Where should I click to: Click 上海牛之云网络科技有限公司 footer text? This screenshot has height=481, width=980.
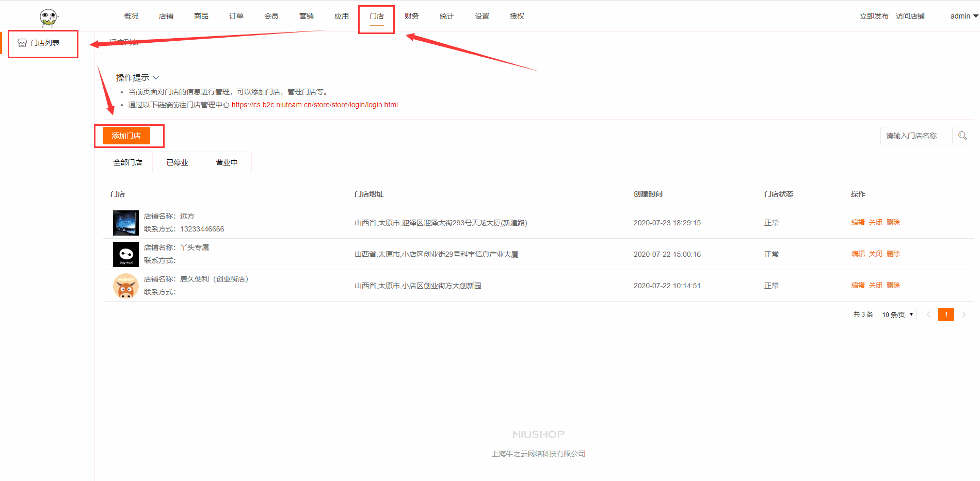click(538, 454)
